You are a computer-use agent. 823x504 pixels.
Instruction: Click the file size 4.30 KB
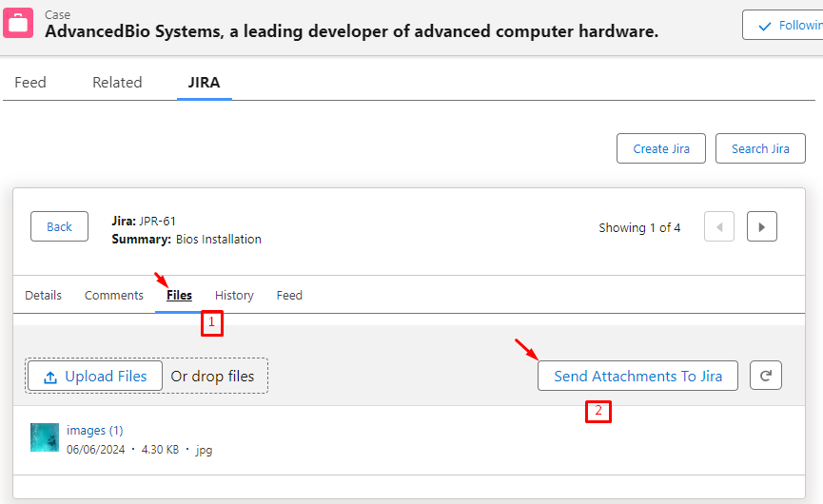click(x=160, y=450)
